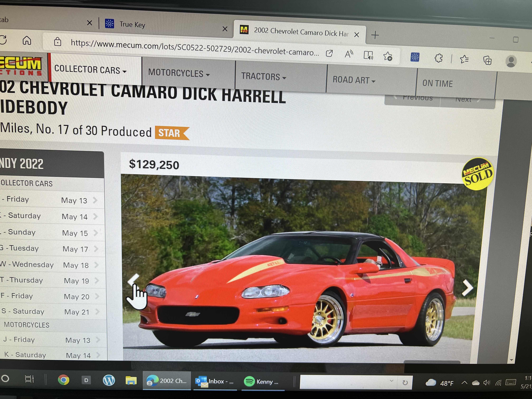The height and width of the screenshot is (399, 532).
Task: Close the 2002 Chevrolet Camaro tab
Action: (x=357, y=35)
